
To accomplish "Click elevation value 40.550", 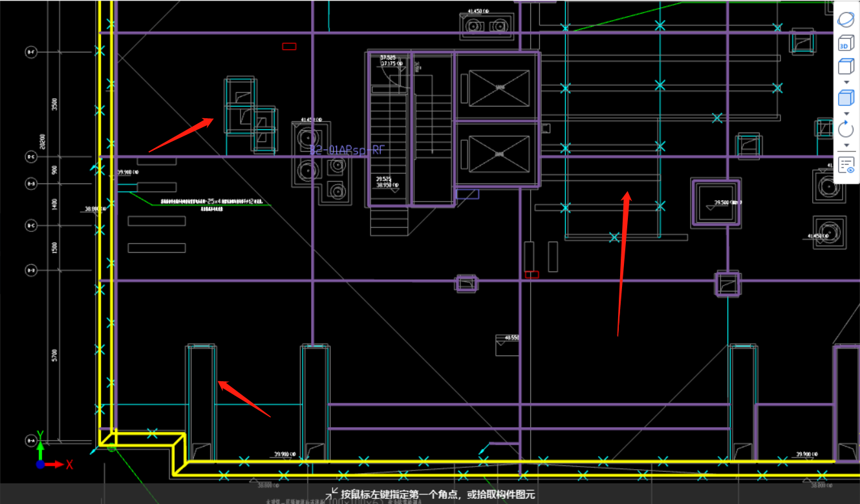I will click(x=512, y=338).
